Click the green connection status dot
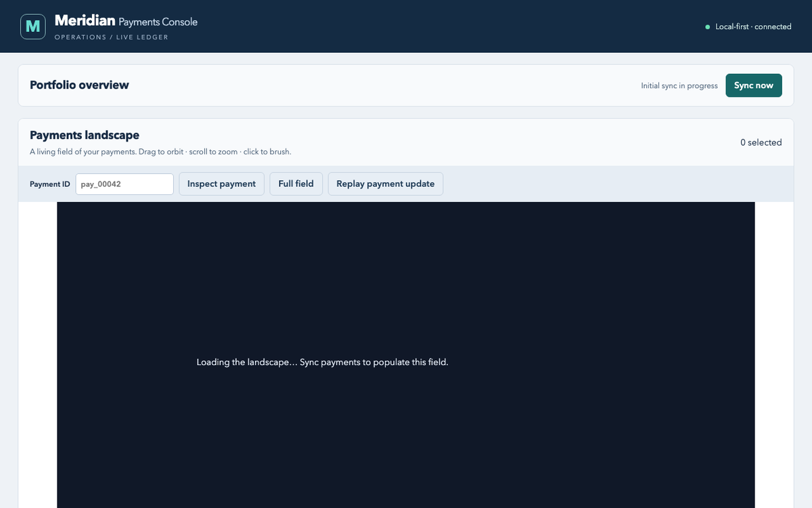Screen dimensions: 812x508 pyautogui.click(x=708, y=27)
